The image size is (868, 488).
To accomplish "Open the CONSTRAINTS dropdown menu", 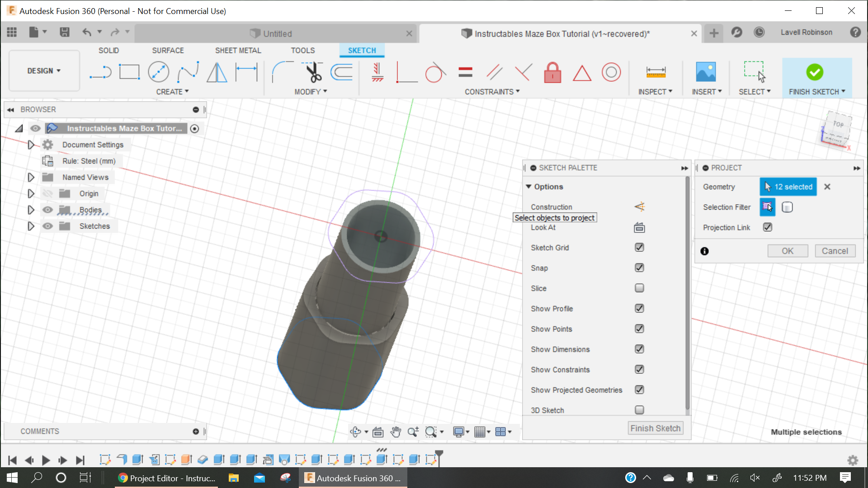I will pyautogui.click(x=492, y=92).
